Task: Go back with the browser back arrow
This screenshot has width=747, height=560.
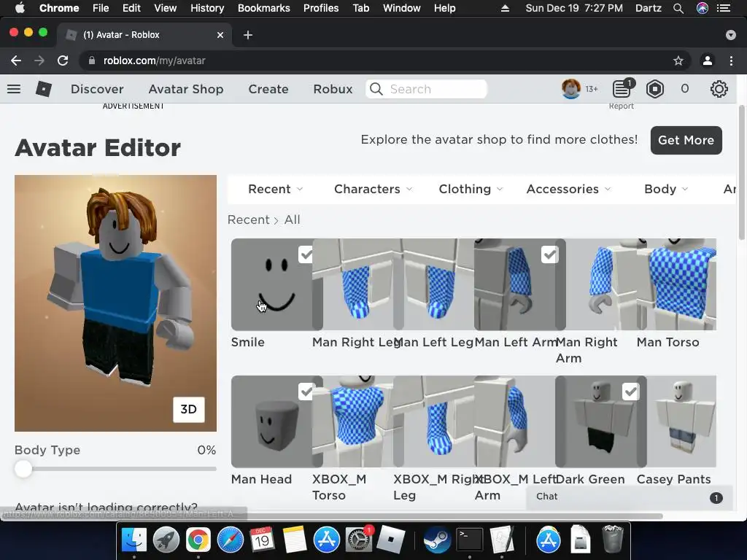Action: pos(16,61)
